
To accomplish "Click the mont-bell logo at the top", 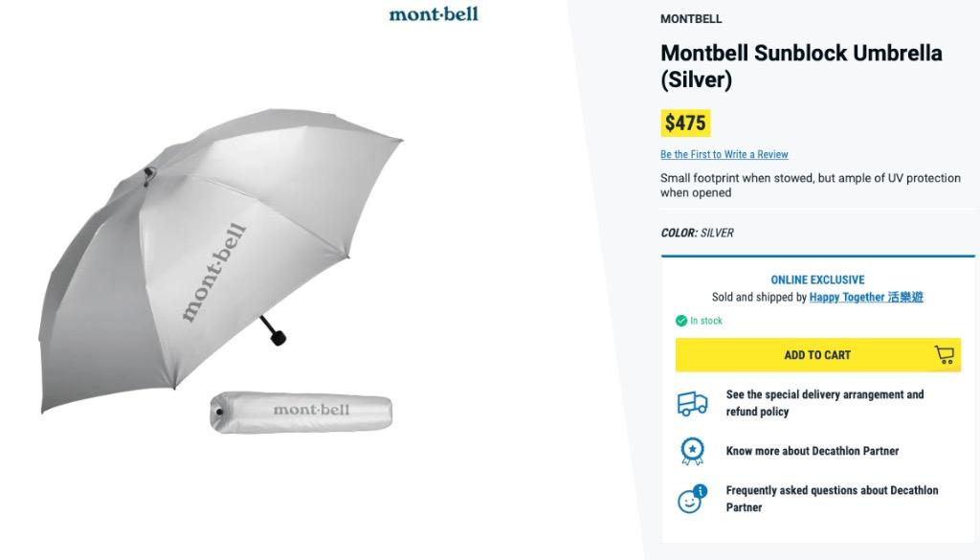I will pos(434,14).
